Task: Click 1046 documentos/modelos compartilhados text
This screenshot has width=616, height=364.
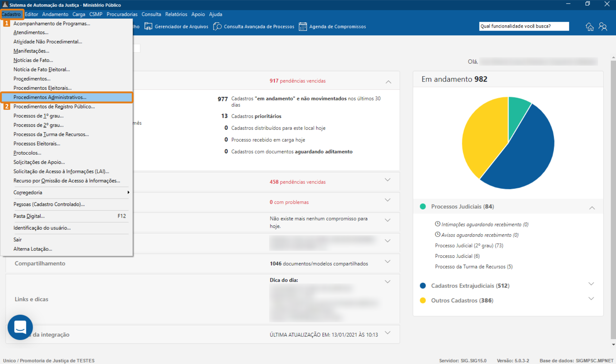Action: [319, 264]
